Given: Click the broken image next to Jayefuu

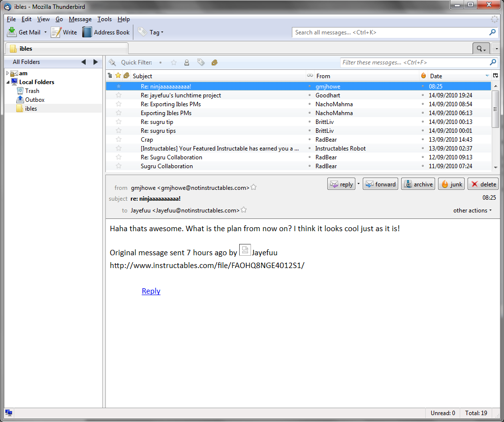Looking at the screenshot, I should point(245,250).
